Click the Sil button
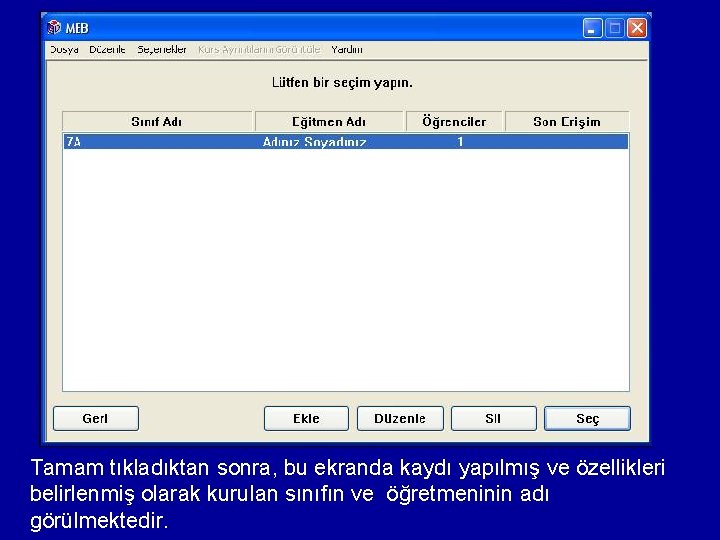The width and height of the screenshot is (720, 540). pos(494,418)
